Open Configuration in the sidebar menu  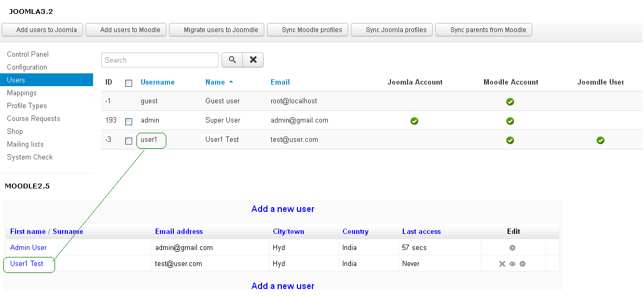click(27, 67)
